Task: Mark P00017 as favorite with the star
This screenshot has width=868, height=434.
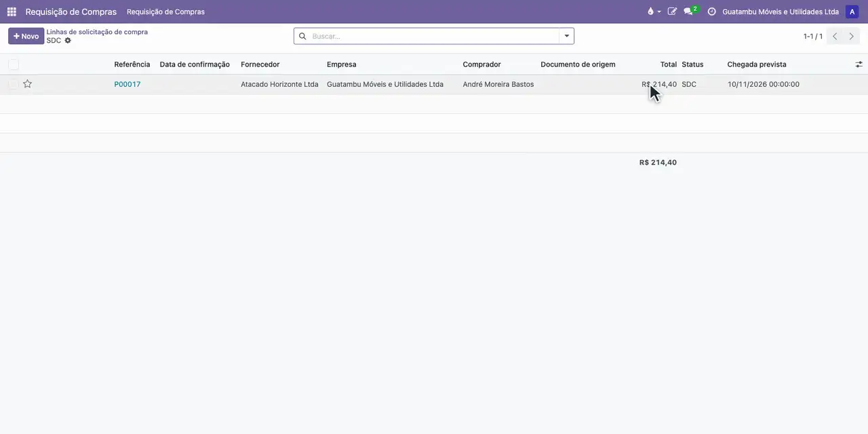Action: [x=28, y=84]
